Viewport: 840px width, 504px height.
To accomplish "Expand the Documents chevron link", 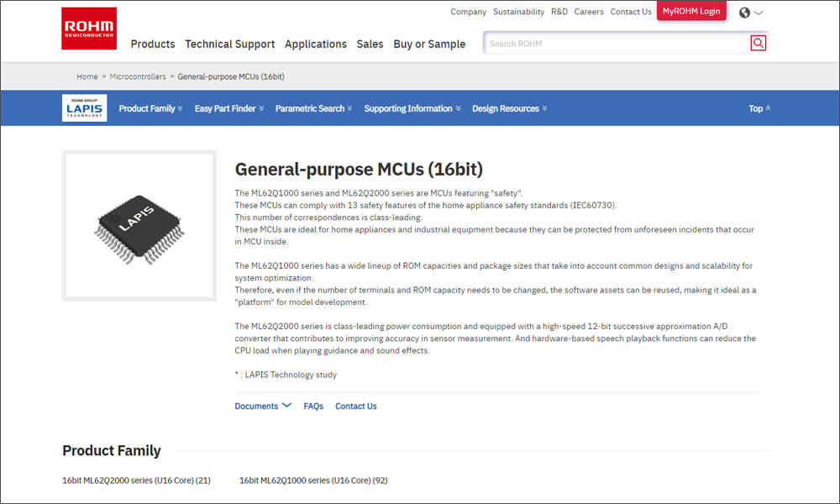I will (x=263, y=406).
